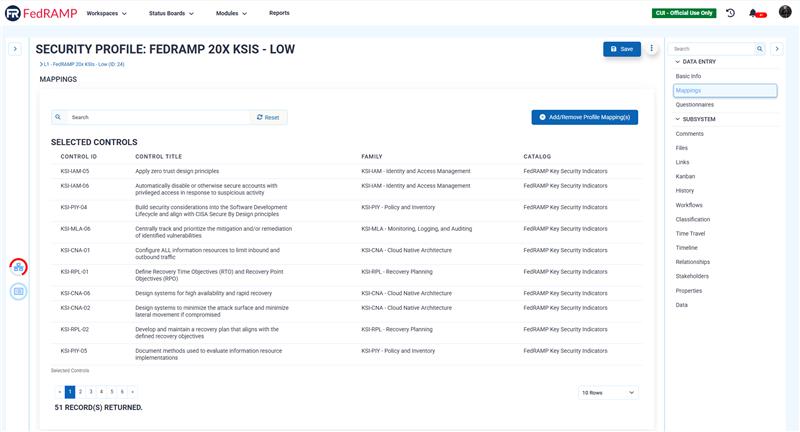The width and height of the screenshot is (800, 432).
Task: Click Add/Remove Profile Mapping(s) button
Action: [x=585, y=117]
